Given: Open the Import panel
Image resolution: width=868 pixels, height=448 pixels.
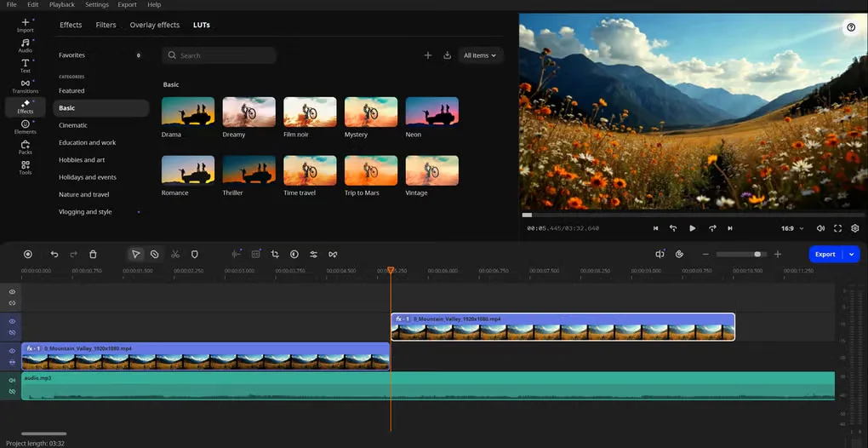Looking at the screenshot, I should (25, 25).
